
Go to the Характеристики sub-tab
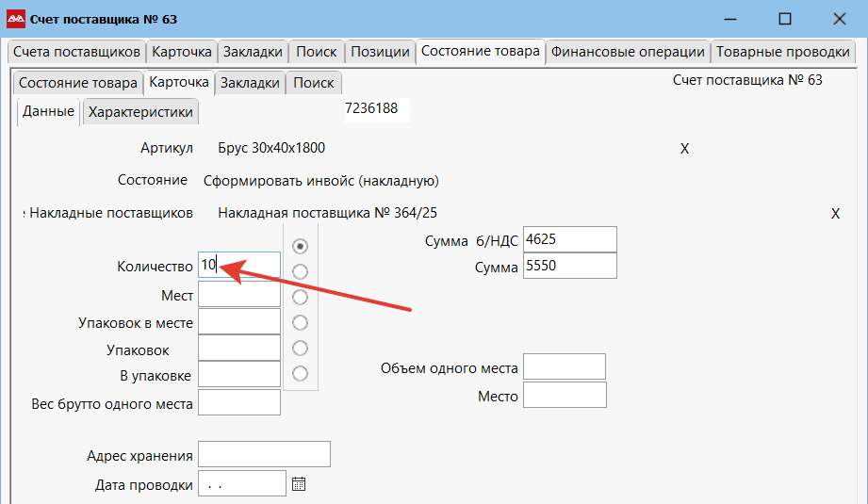(x=140, y=112)
